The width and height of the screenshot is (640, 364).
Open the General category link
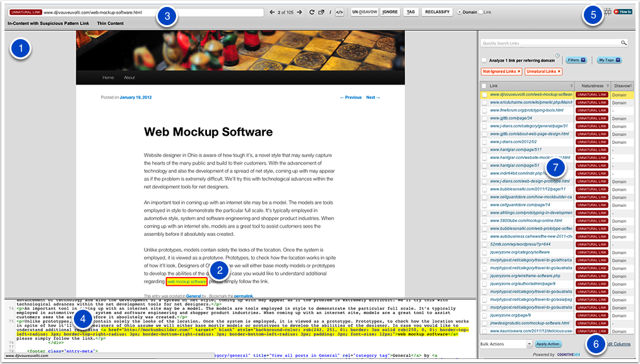point(194,296)
